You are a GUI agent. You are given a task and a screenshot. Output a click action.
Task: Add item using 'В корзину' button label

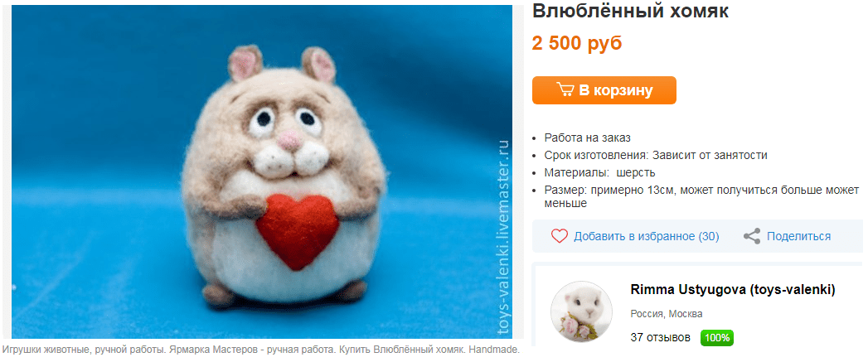616,90
